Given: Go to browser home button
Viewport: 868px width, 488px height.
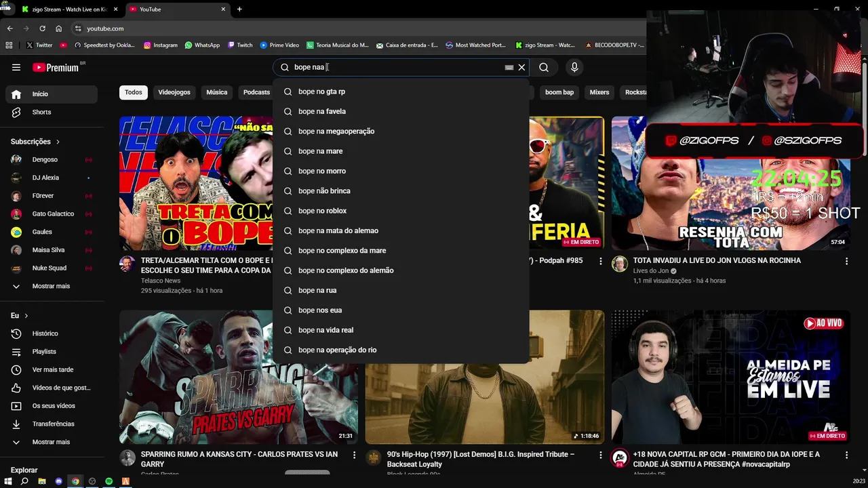Looking at the screenshot, I should pyautogui.click(x=59, y=28).
